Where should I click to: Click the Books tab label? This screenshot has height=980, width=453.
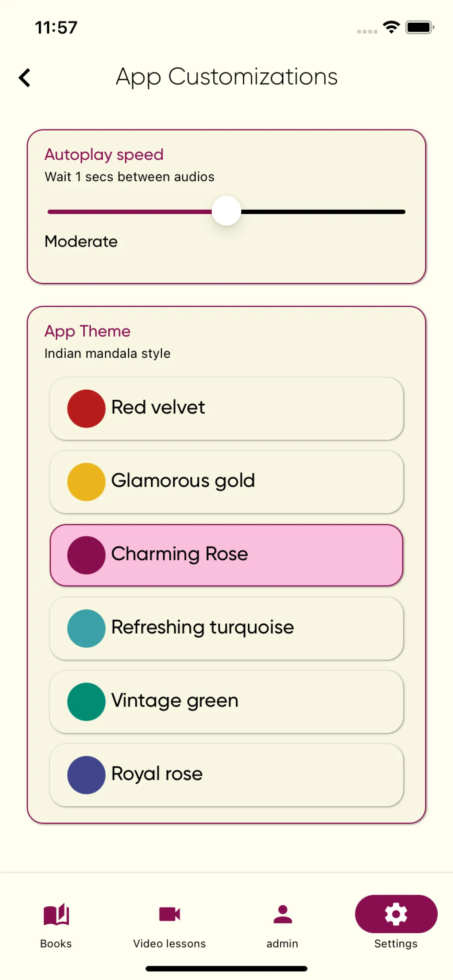click(x=56, y=944)
